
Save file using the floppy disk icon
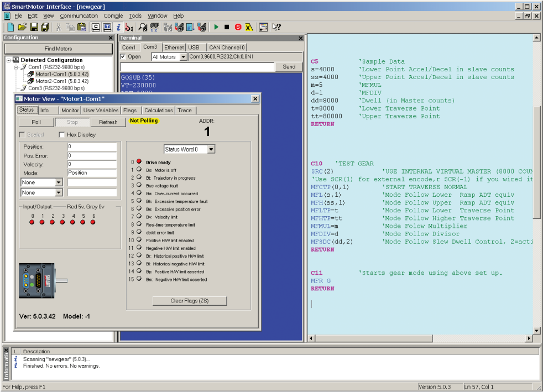coord(34,27)
